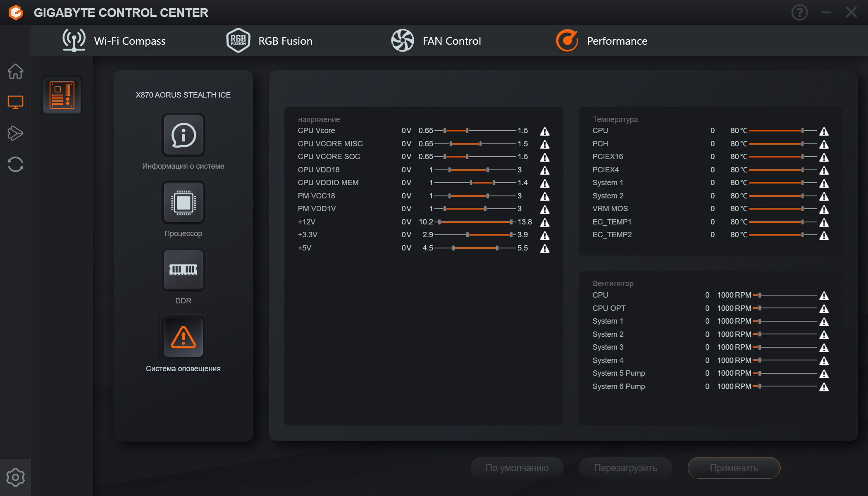Toggle the CPU Vcore voltage alert icon
Viewport: 868px width, 496px height.
click(x=545, y=131)
